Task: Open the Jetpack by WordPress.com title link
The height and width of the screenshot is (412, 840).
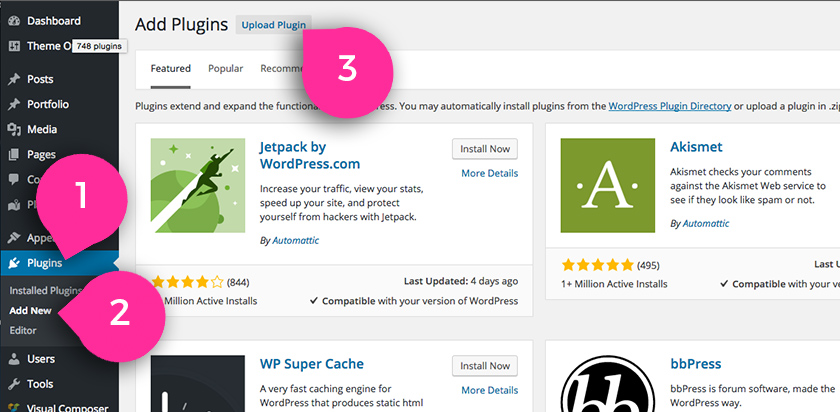Action: pos(310,155)
